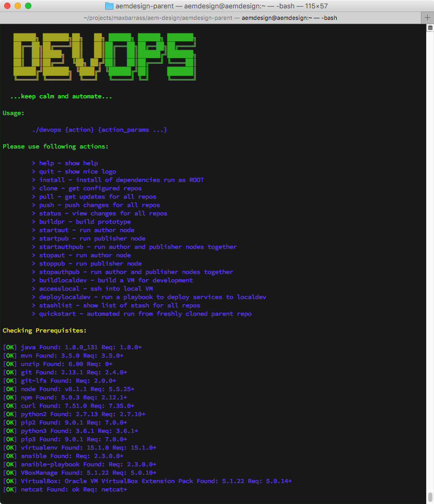The image size is (434, 504).
Task: Click the './devops {action} {action_params ...}' line
Action: 100,130
